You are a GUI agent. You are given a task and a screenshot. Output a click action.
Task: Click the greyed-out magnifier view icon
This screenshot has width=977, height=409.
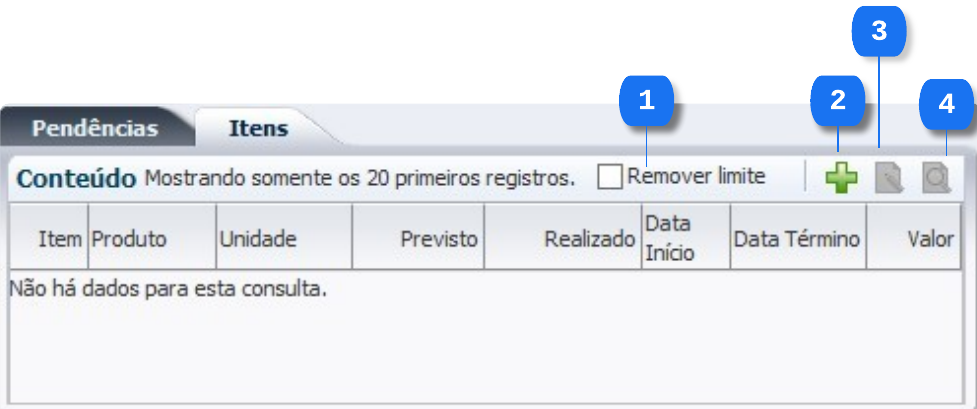coord(936,178)
